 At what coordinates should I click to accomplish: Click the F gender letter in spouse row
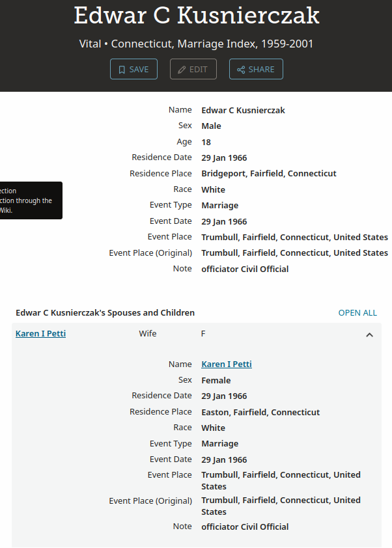[203, 334]
